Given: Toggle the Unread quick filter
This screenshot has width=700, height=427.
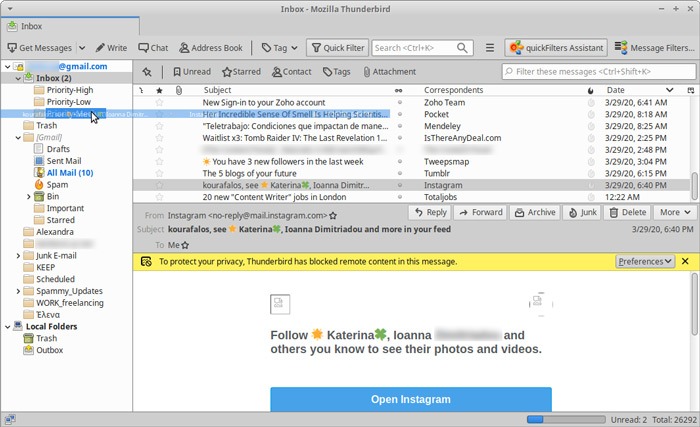Looking at the screenshot, I should point(192,71).
